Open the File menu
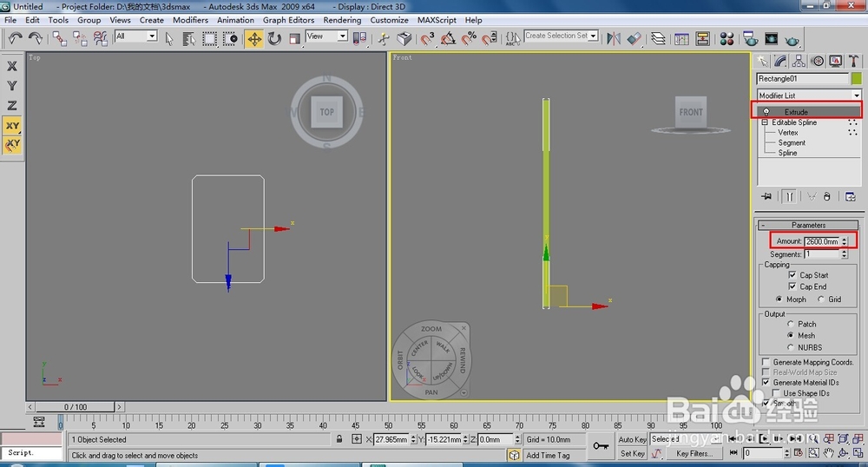 click(x=10, y=20)
